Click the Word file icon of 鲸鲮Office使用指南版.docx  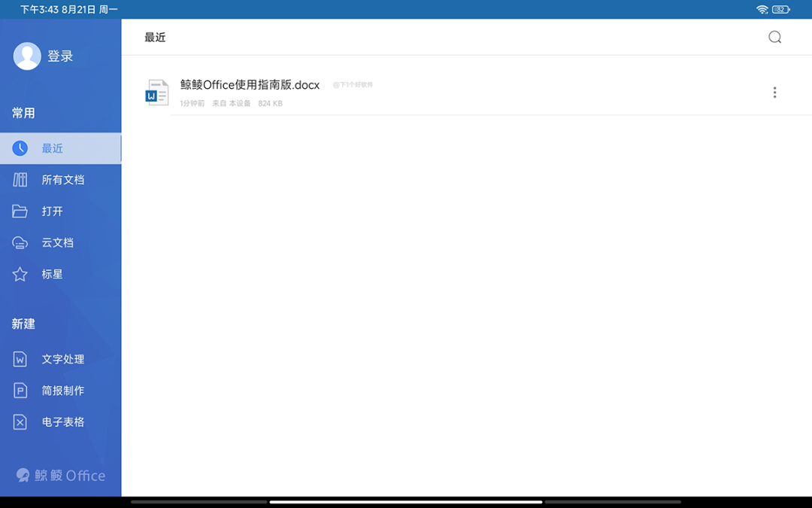157,93
